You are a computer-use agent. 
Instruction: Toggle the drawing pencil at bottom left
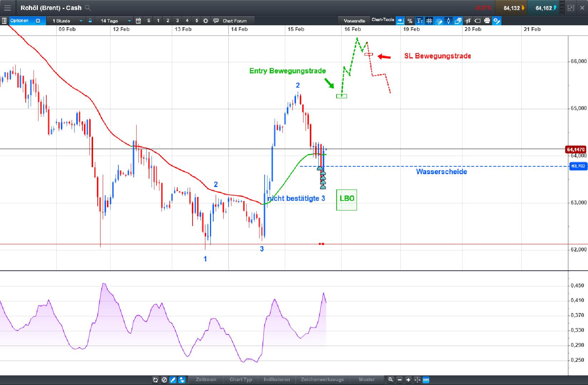[173, 380]
